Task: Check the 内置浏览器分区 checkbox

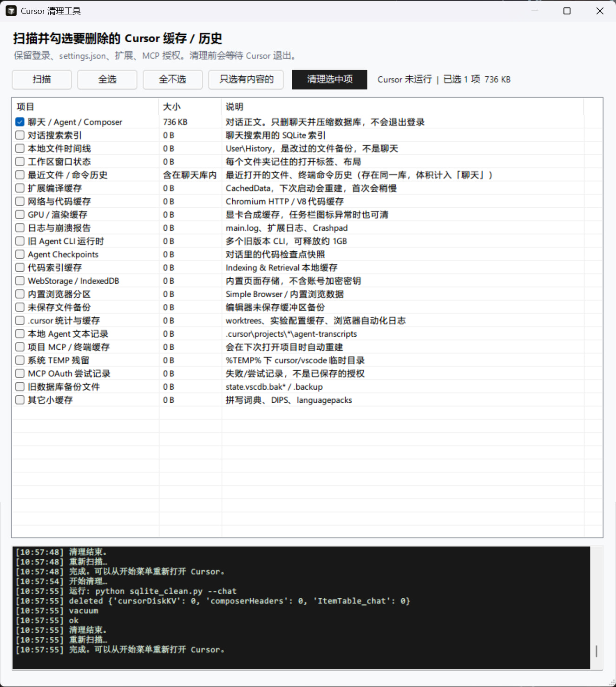Action: click(x=20, y=294)
